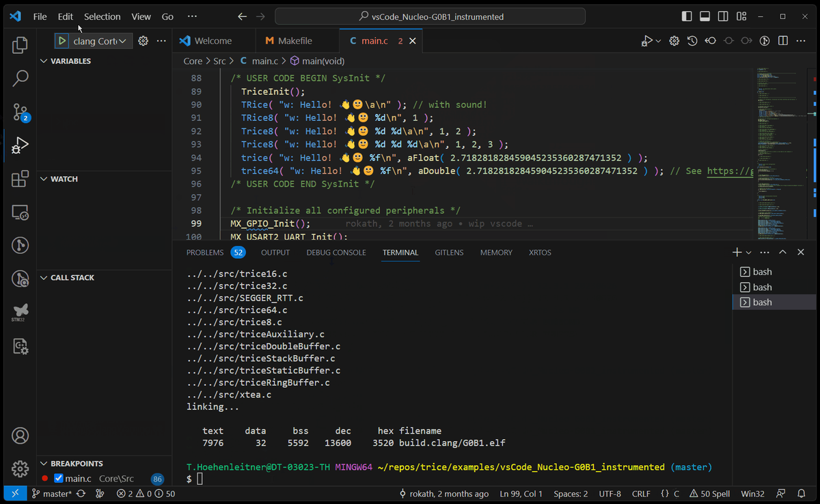Open the Explorer view in activity bar
Screen dimensions: 820x504
[20, 46]
